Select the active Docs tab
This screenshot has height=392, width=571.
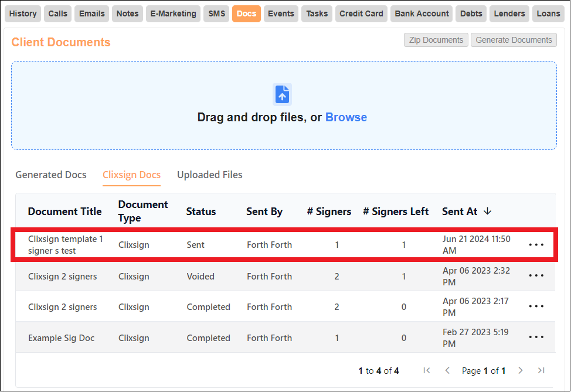coord(247,14)
